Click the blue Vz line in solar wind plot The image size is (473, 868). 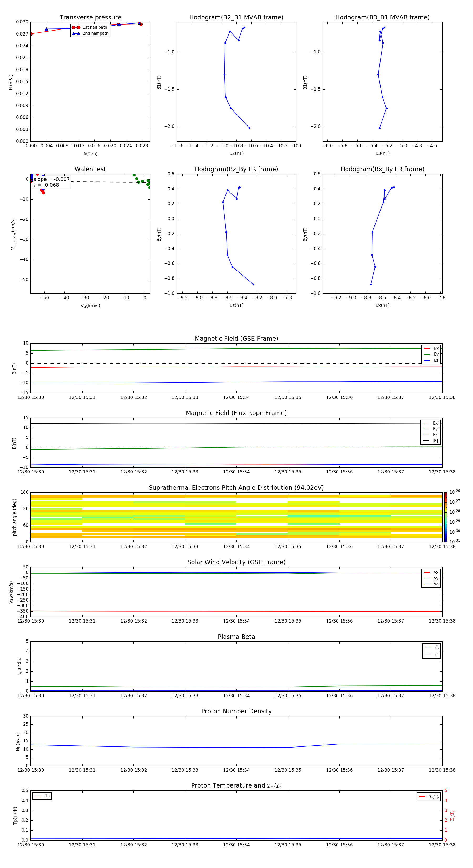(x=236, y=573)
